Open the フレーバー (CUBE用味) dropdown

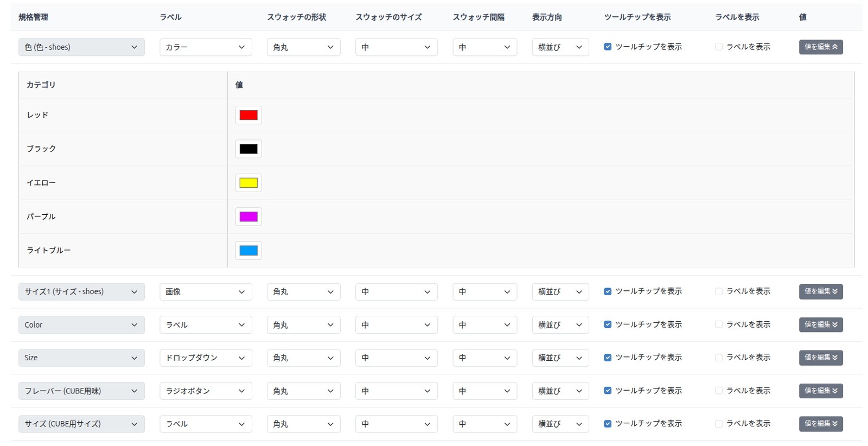tap(81, 391)
